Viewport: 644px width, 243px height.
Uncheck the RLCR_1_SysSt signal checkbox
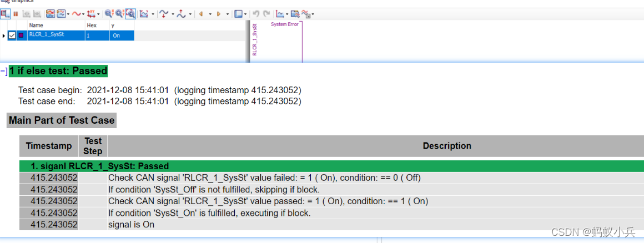click(12, 36)
